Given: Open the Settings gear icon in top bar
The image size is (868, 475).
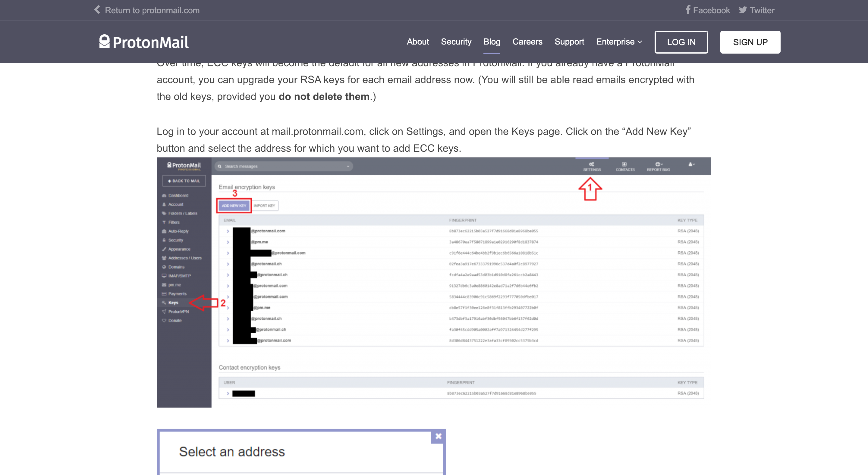Looking at the screenshot, I should 592,166.
